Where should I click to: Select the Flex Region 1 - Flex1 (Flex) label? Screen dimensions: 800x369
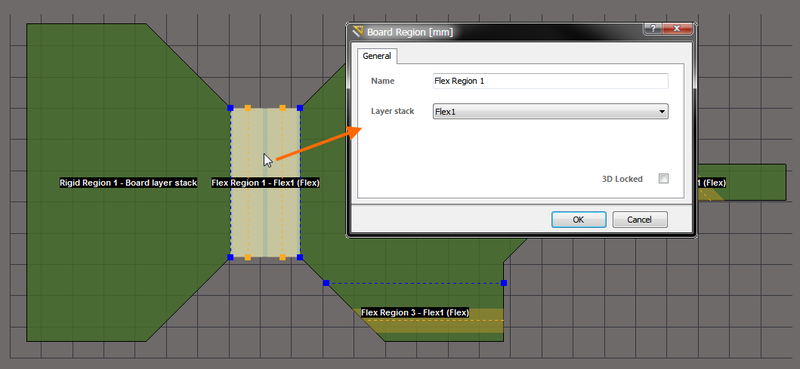pyautogui.click(x=265, y=183)
